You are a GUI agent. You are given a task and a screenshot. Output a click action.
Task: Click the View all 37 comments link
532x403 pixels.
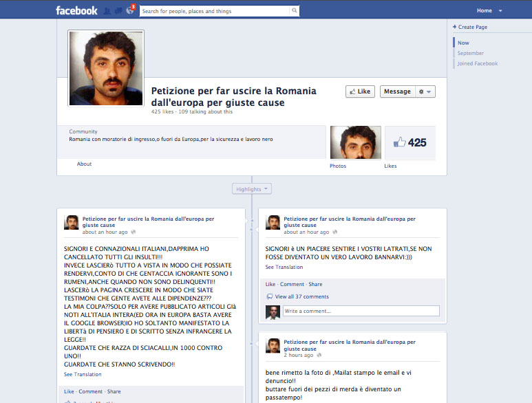[301, 296]
